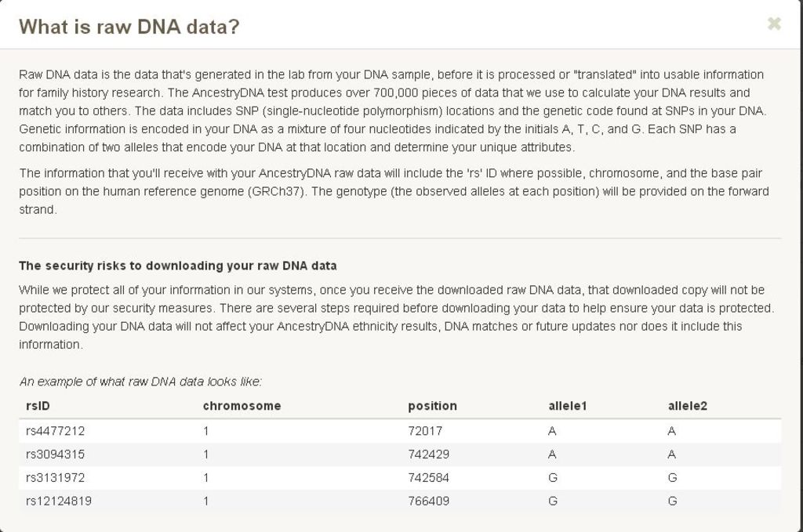The image size is (803, 532).
Task: Click the 'What is raw DNA data?' heading
Action: [x=129, y=27]
